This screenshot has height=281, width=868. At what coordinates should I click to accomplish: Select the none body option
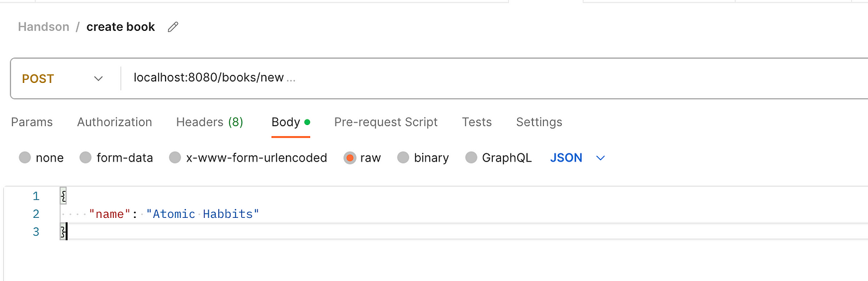click(25, 158)
